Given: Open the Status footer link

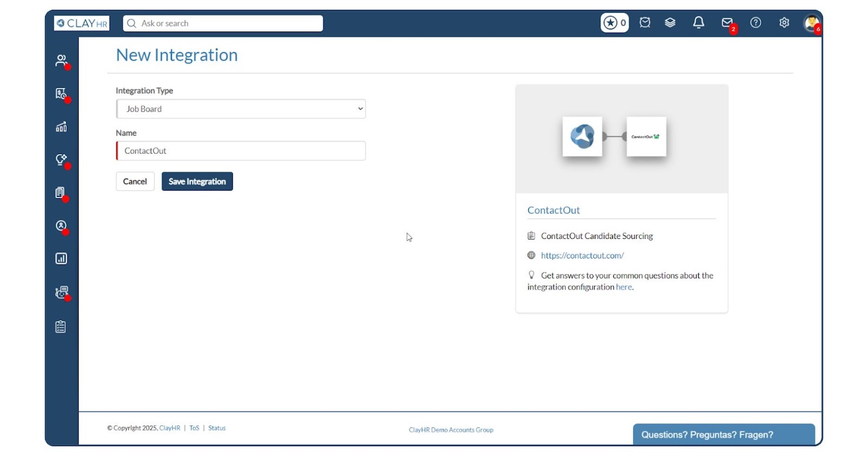Looking at the screenshot, I should (217, 428).
